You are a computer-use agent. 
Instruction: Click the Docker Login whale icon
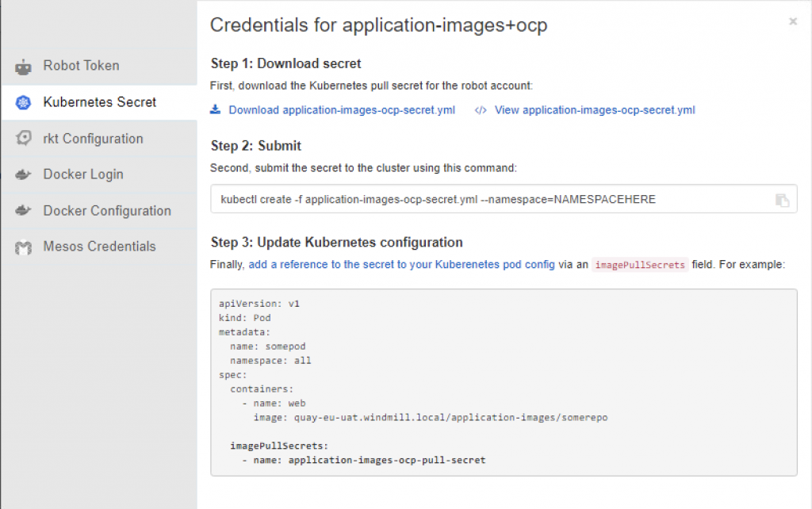(23, 175)
